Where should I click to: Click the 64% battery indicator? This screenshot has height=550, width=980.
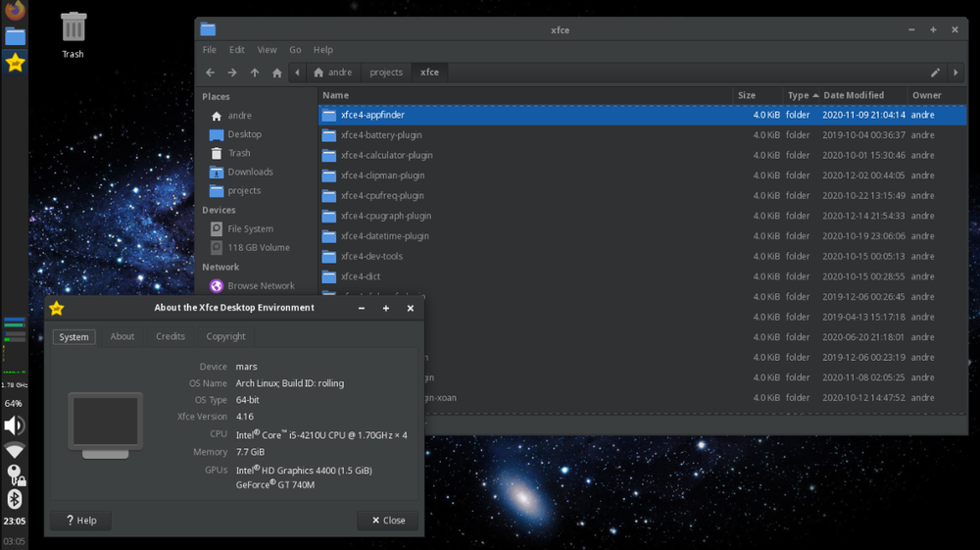pyautogui.click(x=13, y=403)
